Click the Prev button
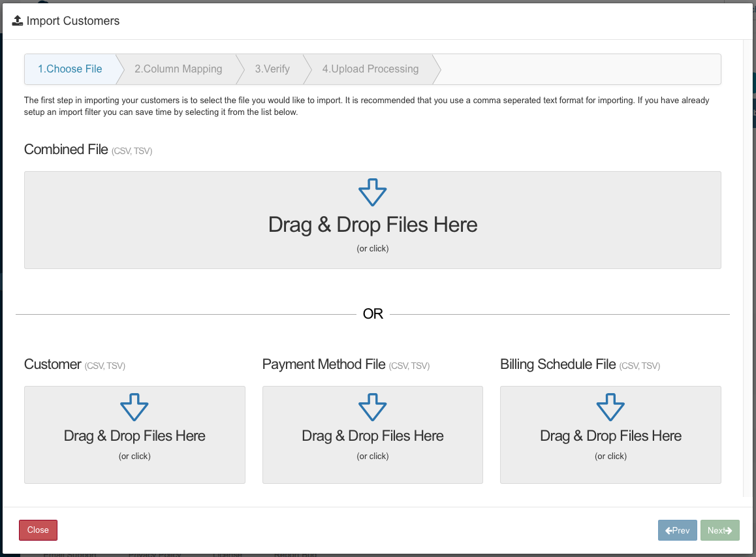This screenshot has width=756, height=557. pyautogui.click(x=677, y=530)
